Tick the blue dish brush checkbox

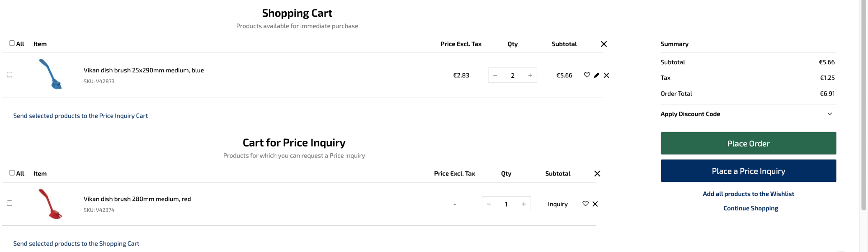pos(9,75)
